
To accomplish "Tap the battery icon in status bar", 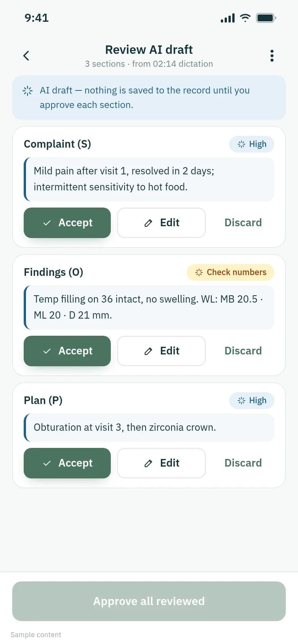I will coord(266,18).
